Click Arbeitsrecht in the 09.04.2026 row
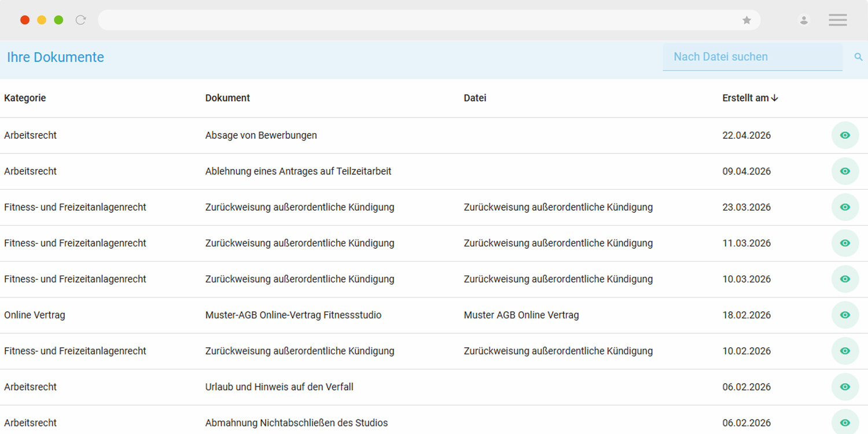 [x=30, y=171]
